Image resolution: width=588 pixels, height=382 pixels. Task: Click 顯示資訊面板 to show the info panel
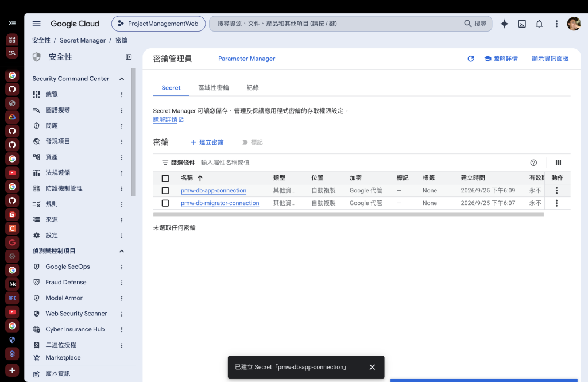coord(550,59)
